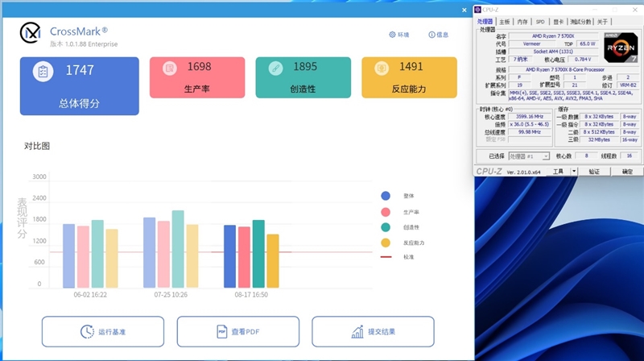Click the 65.0 W TDP field
The width and height of the screenshot is (644, 361).
pyautogui.click(x=588, y=44)
